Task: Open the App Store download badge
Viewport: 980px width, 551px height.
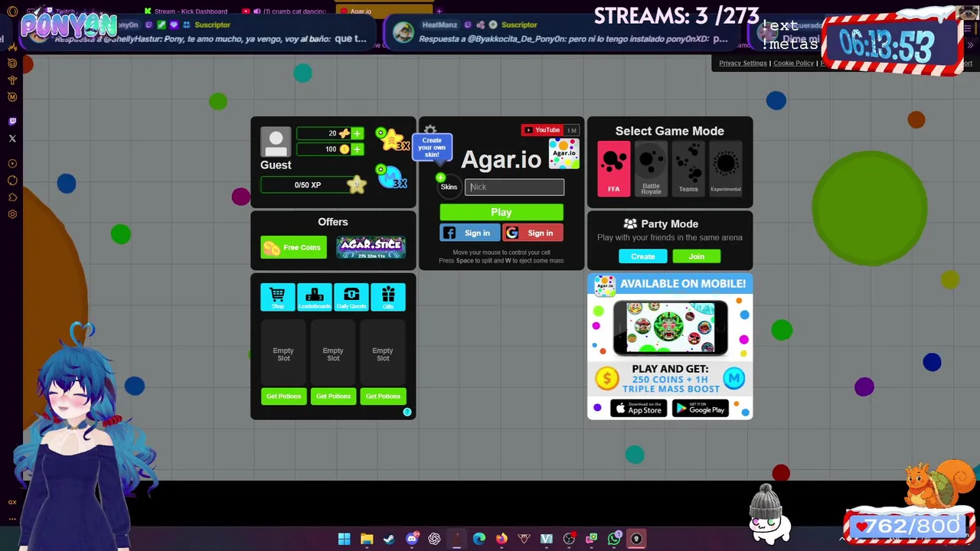Action: coord(639,409)
